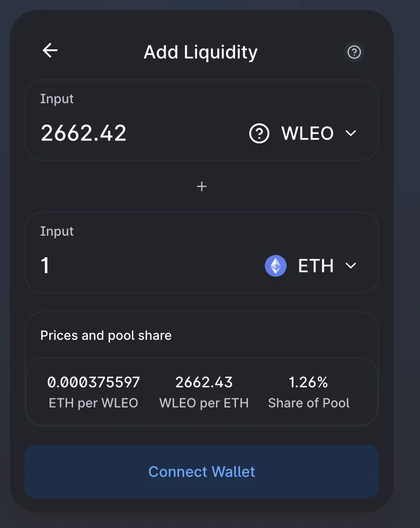Viewport: 420px width, 528px height.
Task: Open the ETH token selector
Action: [310, 266]
